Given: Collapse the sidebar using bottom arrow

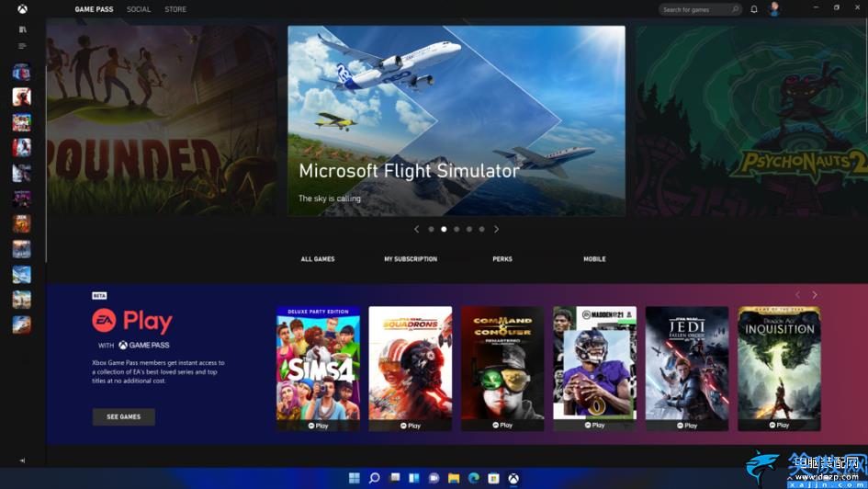Looking at the screenshot, I should (x=22, y=461).
